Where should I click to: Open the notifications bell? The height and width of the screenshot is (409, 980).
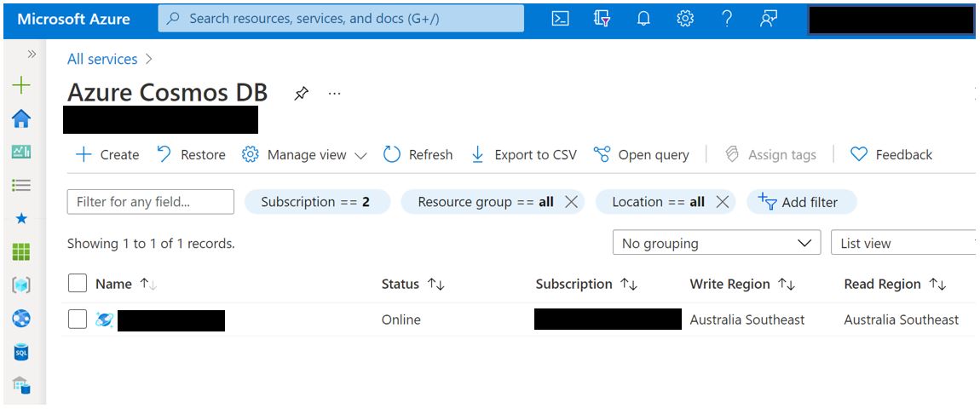pos(643,19)
